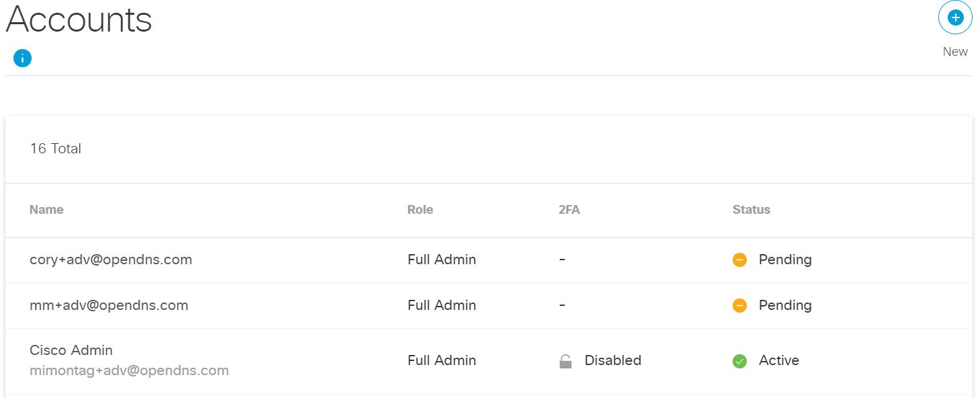Click the green Active check icon
The height and width of the screenshot is (398, 980).
(739, 361)
